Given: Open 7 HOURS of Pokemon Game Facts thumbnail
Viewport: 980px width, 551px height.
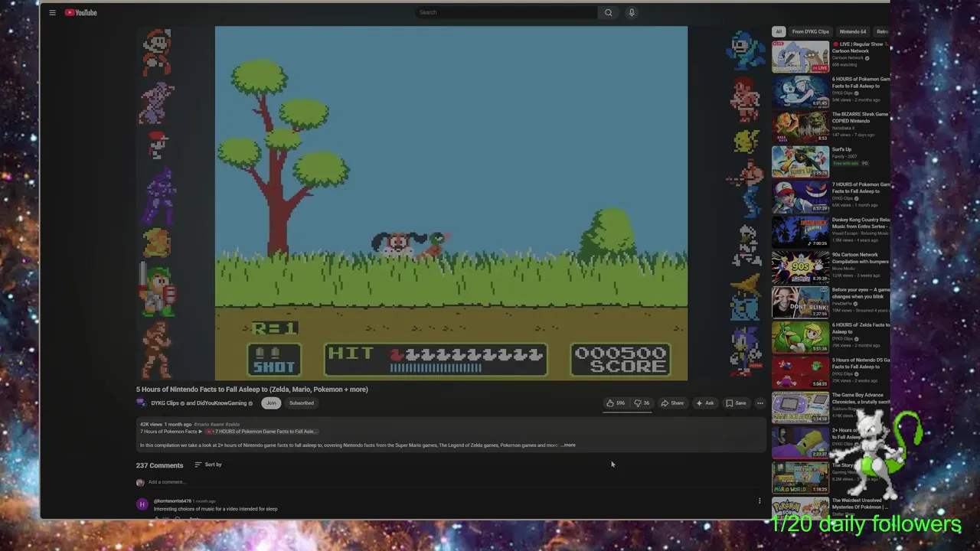Looking at the screenshot, I should click(800, 197).
